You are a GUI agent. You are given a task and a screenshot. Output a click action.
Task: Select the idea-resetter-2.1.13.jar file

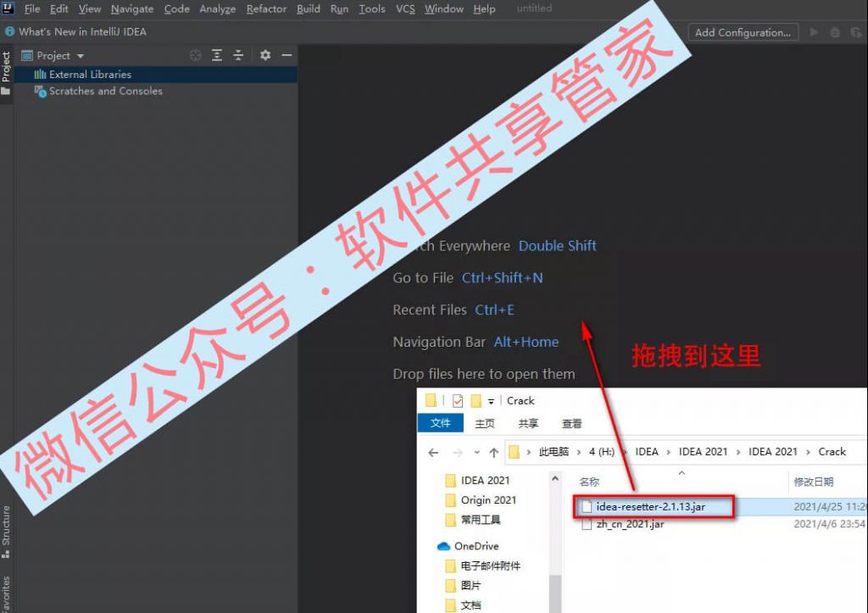click(x=650, y=507)
